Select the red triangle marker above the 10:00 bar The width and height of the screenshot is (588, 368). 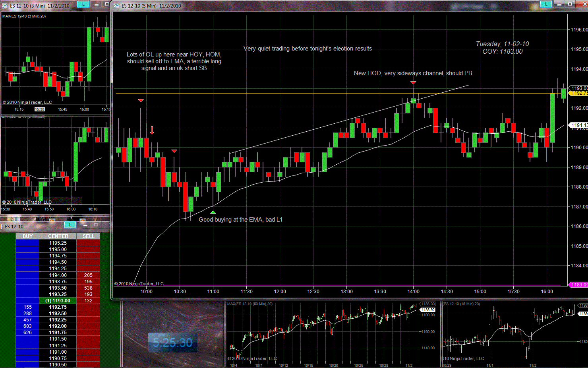141,101
